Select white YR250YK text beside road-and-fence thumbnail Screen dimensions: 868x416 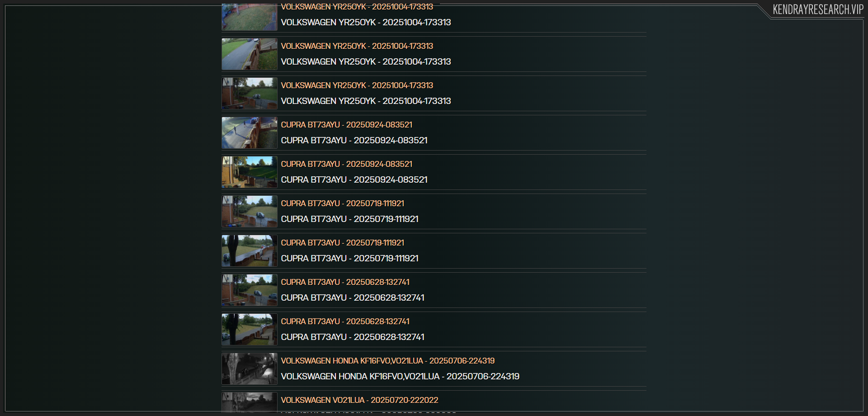pyautogui.click(x=366, y=62)
